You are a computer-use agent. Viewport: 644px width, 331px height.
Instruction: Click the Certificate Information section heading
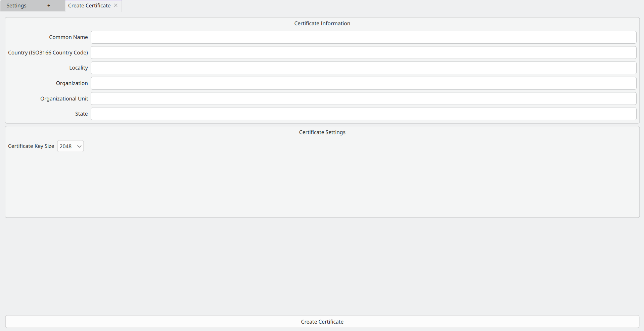tap(322, 24)
